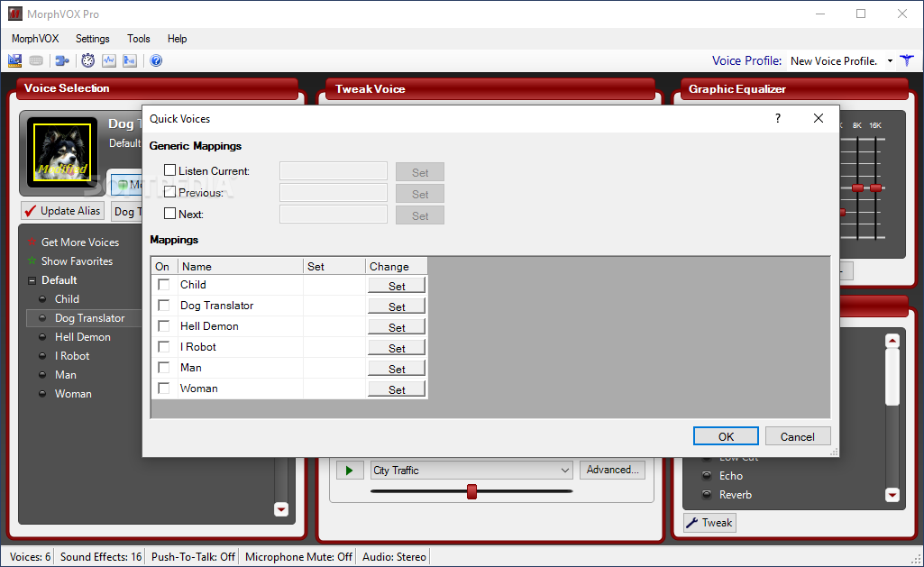Adjust the 16K equalizer slider
Screen dimensions: 924x567
(x=876, y=188)
